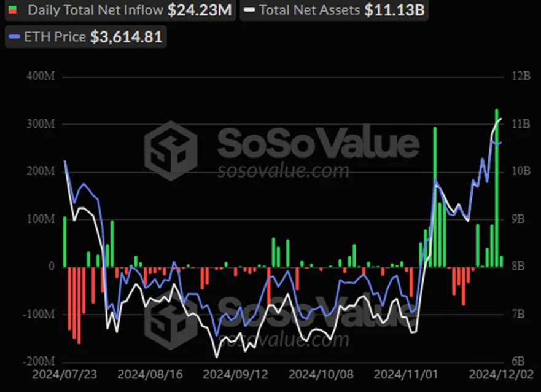Click the white Total Net Assets legend marker

[249, 10]
